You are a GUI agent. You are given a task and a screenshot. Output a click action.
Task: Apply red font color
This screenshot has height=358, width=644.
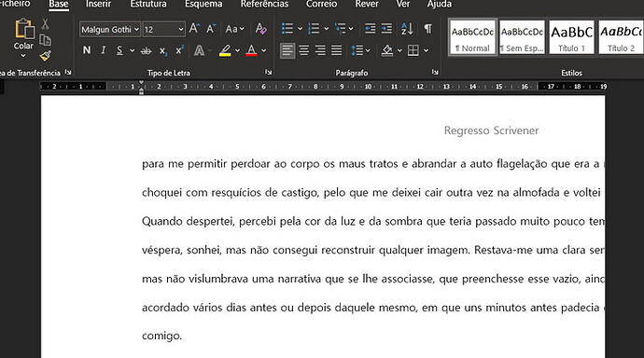point(251,51)
